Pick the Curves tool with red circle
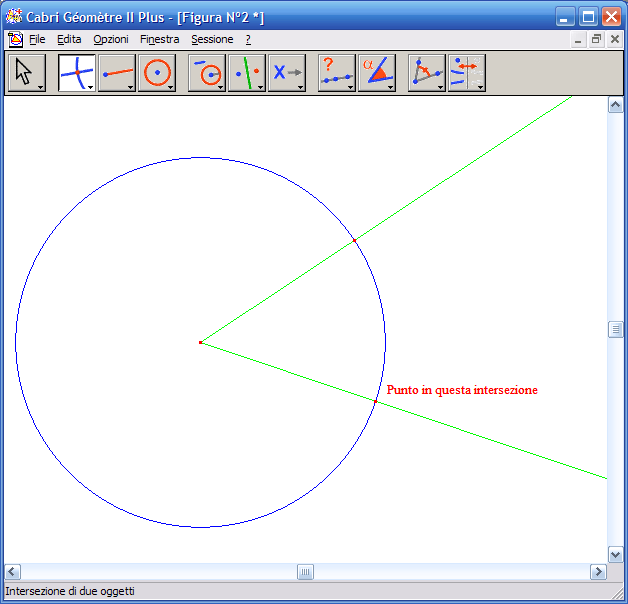 coord(157,73)
